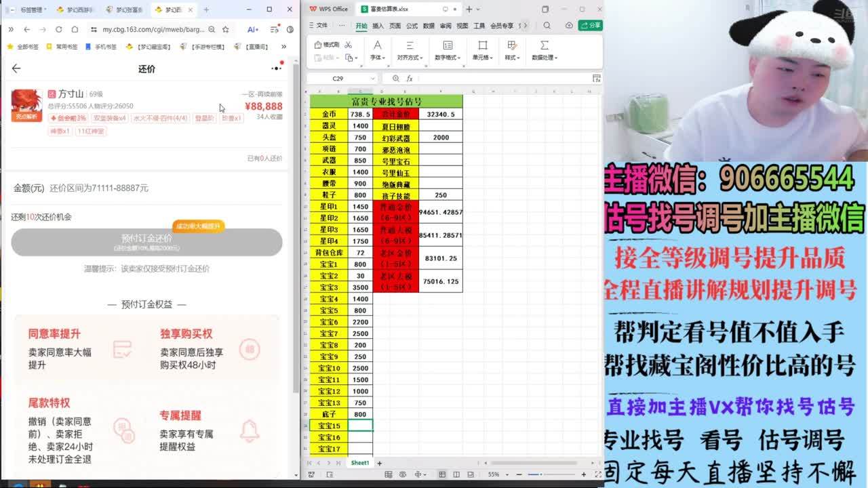Zoom in with the plus icon in WPS status bar
Screen dimensions: 868x488
584,474
